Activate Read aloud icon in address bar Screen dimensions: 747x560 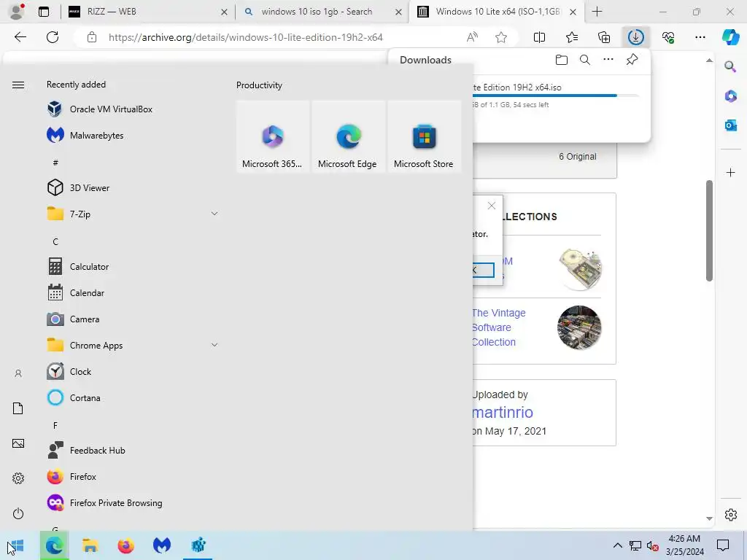click(472, 37)
